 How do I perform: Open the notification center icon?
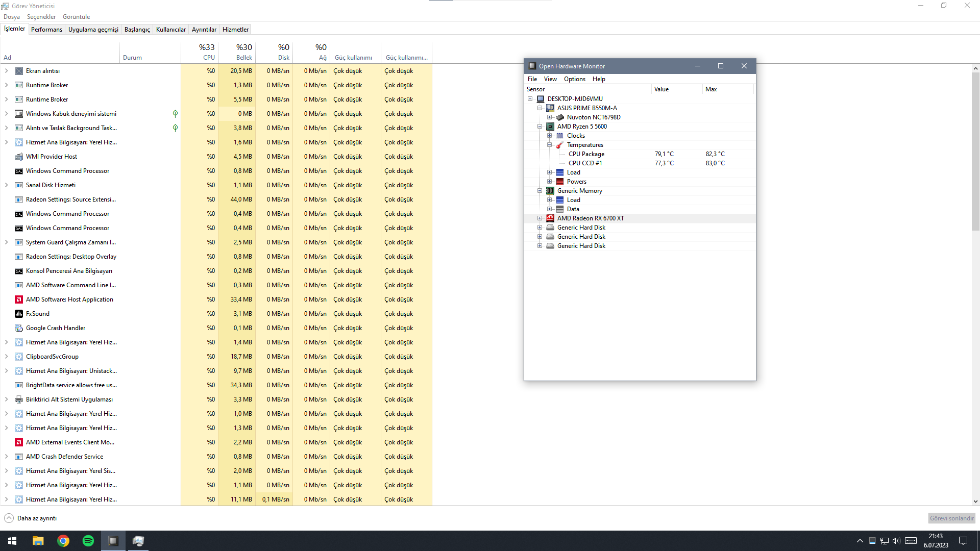(963, 541)
